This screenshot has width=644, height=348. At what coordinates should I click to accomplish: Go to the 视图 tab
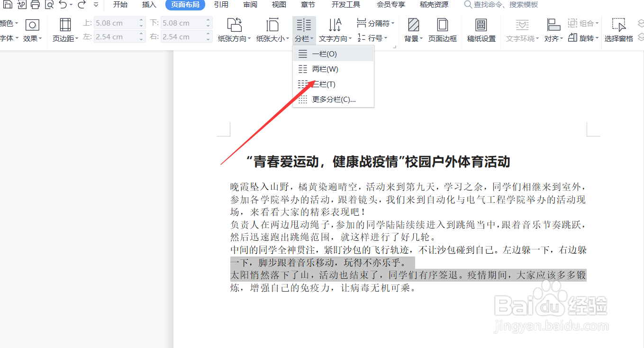[279, 5]
